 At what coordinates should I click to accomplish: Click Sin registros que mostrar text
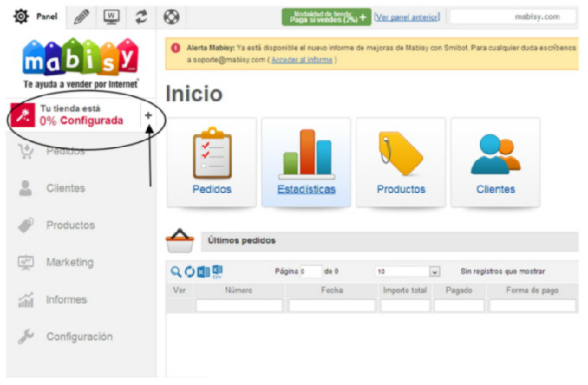[503, 272]
